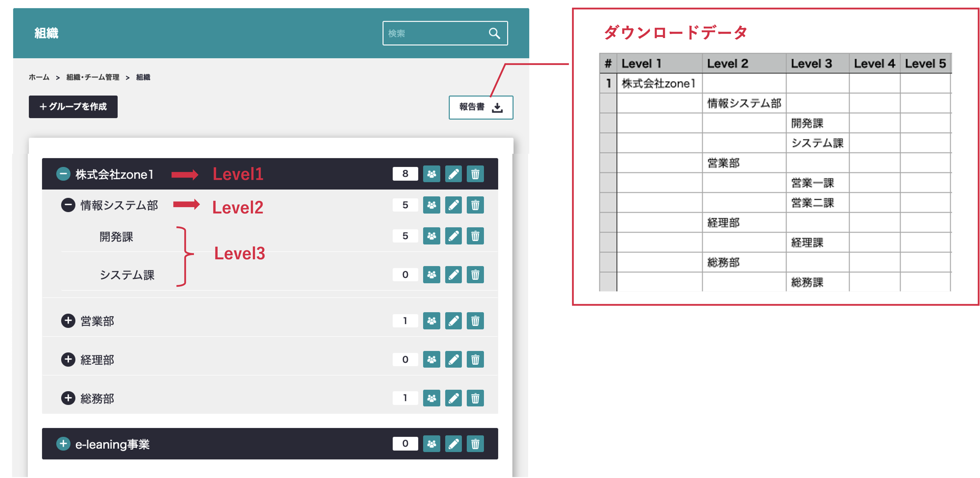Edit 経理部 with pencil icon
This screenshot has width=980, height=478.
(453, 359)
